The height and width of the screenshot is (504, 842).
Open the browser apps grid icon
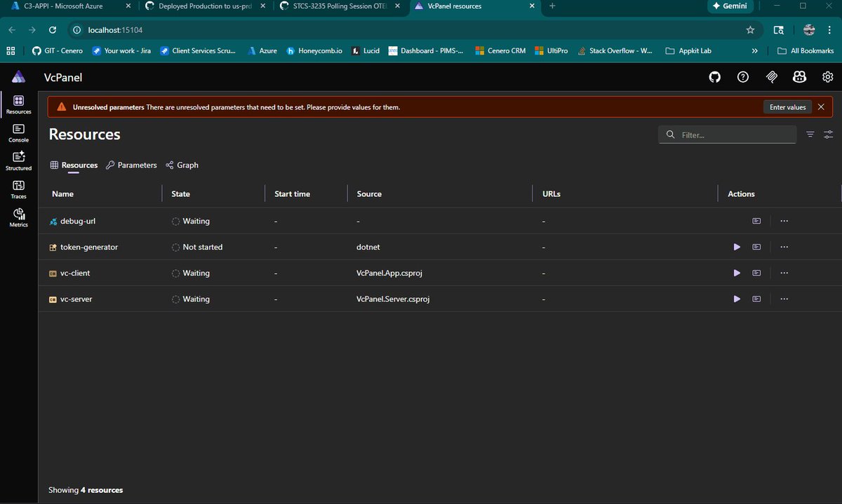[x=11, y=50]
